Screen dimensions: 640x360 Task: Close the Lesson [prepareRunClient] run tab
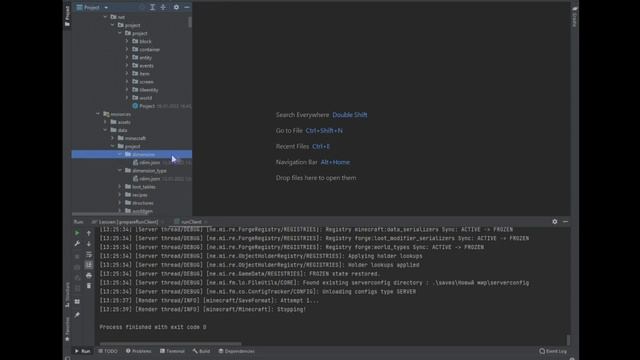(163, 222)
